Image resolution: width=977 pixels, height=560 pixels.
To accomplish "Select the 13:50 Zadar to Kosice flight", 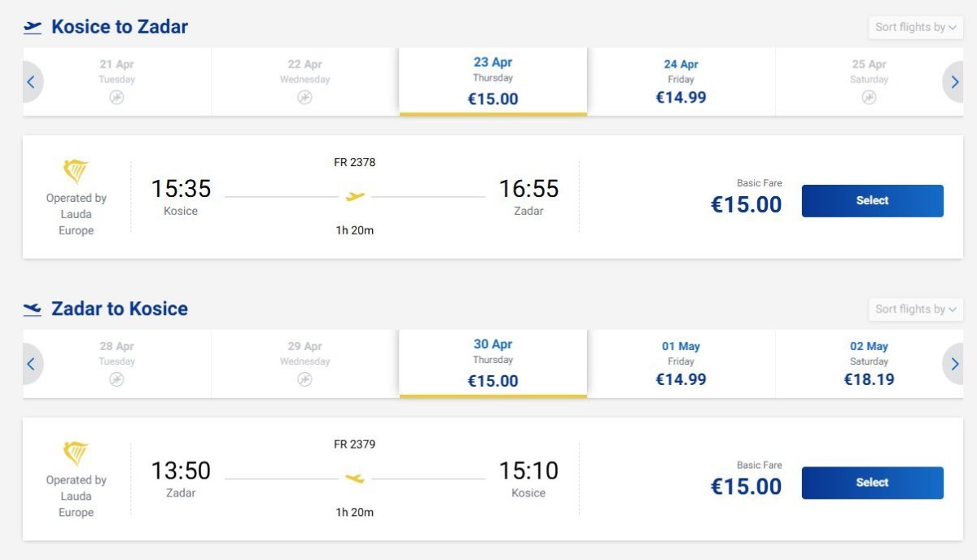I will (872, 483).
